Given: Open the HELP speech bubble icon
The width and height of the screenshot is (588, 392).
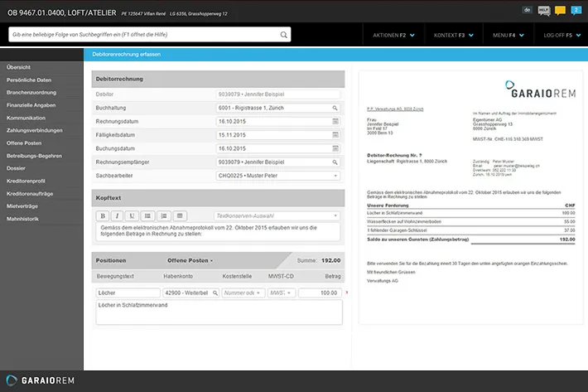Looking at the screenshot, I should point(544,10).
